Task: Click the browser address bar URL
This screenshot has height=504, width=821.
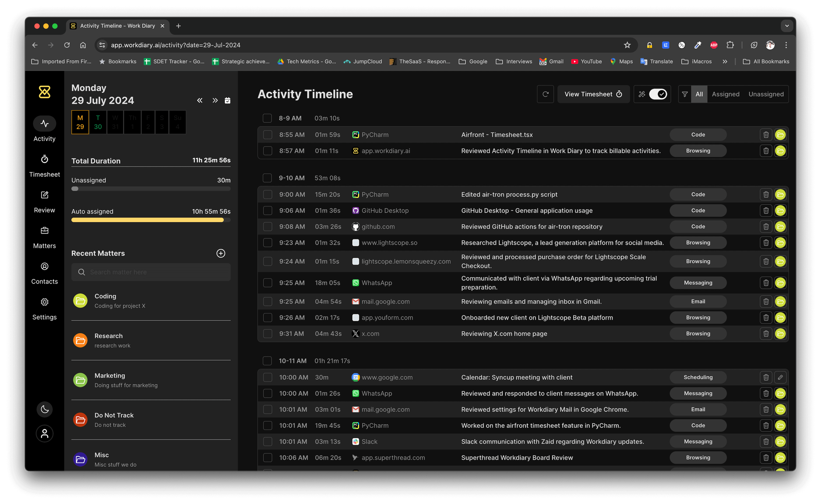Action: pos(176,45)
